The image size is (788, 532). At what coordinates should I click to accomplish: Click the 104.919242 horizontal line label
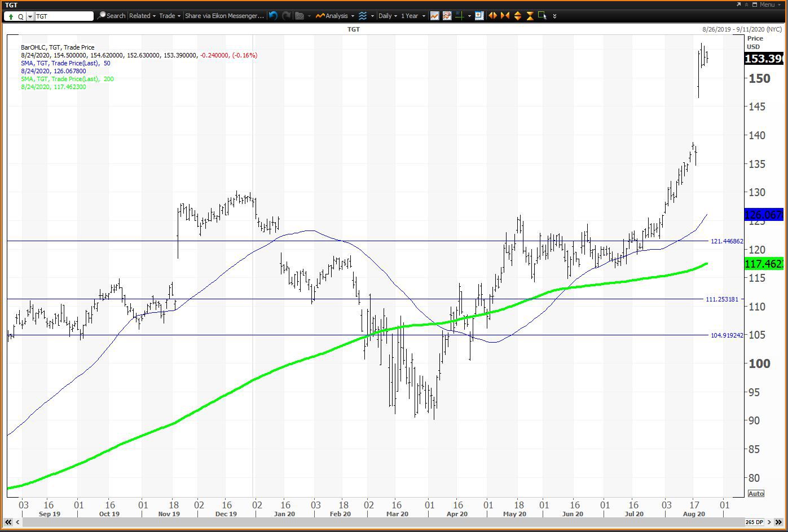click(727, 335)
